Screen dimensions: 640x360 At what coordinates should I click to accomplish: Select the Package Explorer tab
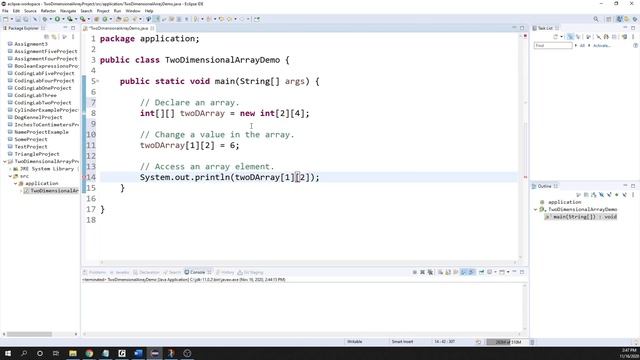point(23,28)
